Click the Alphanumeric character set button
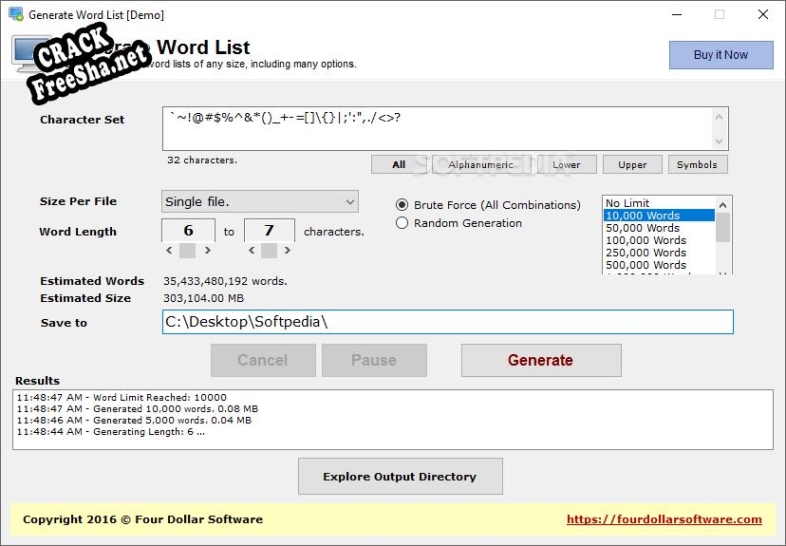Viewport: 786px width, 546px height. [480, 165]
